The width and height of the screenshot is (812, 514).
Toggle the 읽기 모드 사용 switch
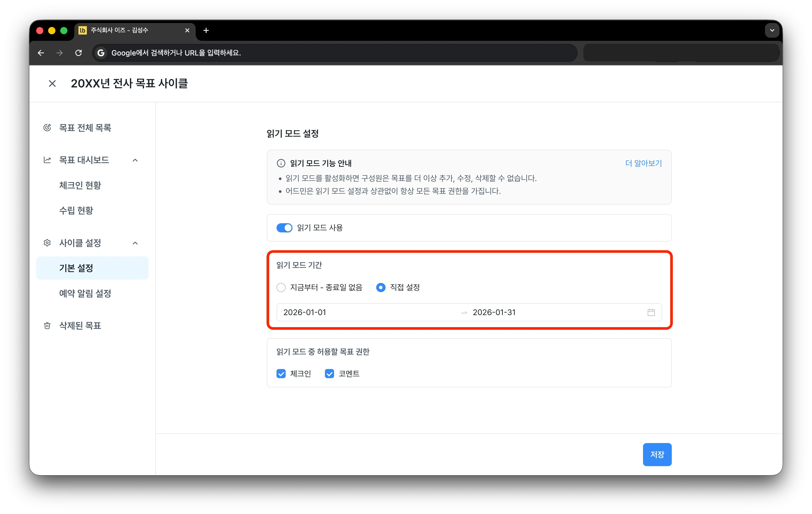coord(284,228)
